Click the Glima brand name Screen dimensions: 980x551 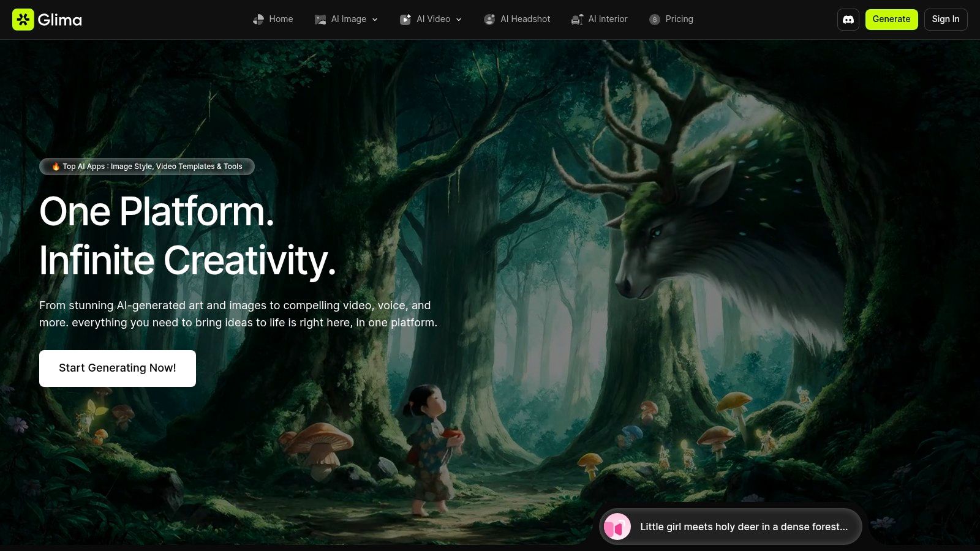pyautogui.click(x=59, y=20)
